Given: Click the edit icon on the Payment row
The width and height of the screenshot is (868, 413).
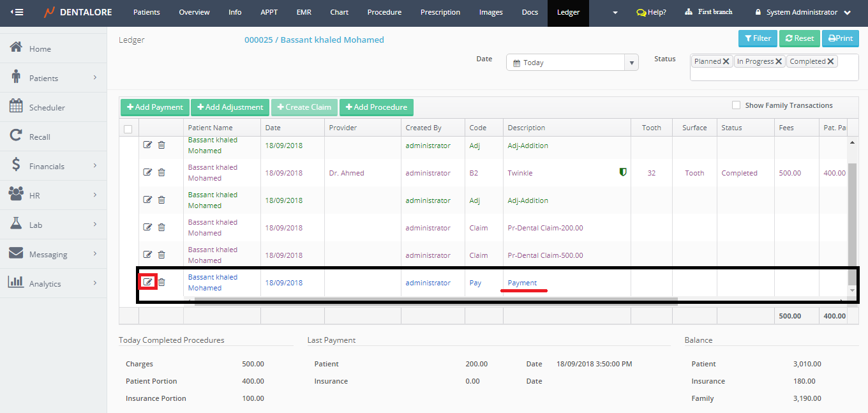Looking at the screenshot, I should (x=147, y=282).
